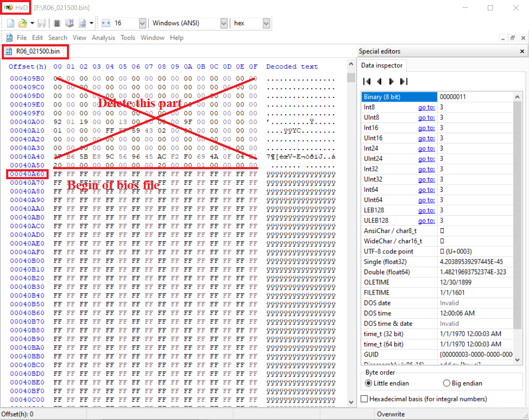Select Little endian byte order
Viewport: 529px width, 420px height.
click(x=369, y=383)
